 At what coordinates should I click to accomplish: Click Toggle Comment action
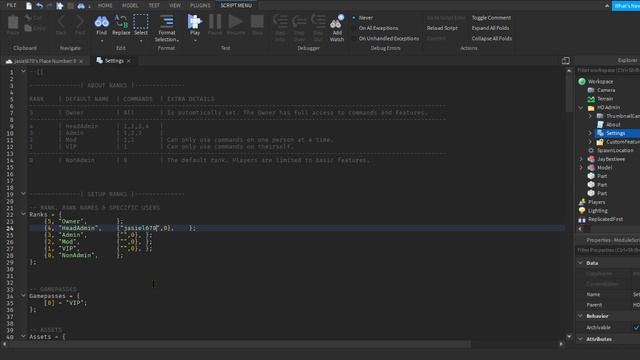click(x=491, y=18)
